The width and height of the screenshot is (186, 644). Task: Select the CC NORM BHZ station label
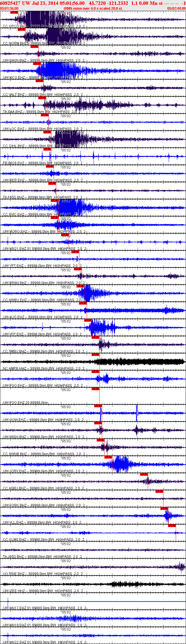point(44,43)
